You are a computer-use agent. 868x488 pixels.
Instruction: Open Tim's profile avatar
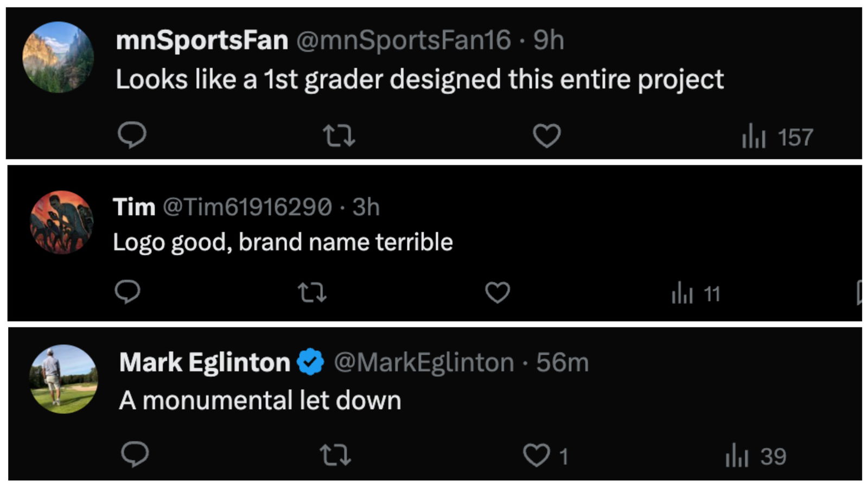point(61,222)
